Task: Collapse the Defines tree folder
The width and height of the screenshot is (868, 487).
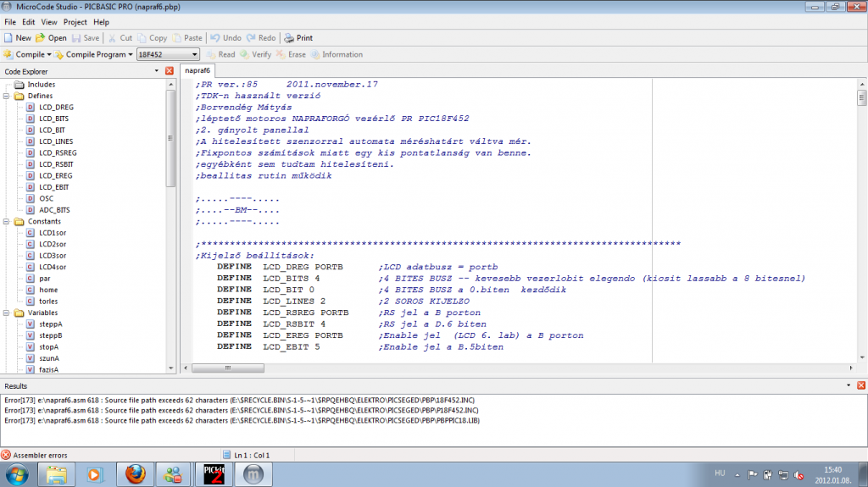Action: coord(7,96)
